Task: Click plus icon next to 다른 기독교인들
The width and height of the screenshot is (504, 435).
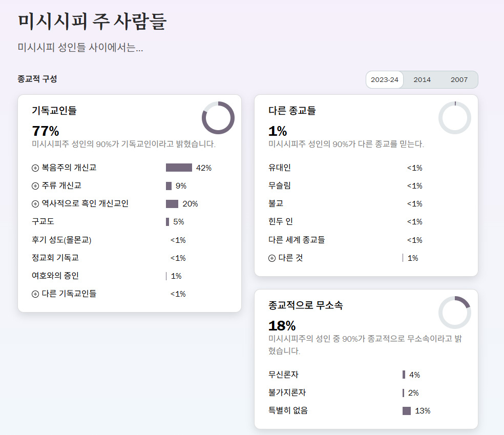Action: [x=35, y=294]
